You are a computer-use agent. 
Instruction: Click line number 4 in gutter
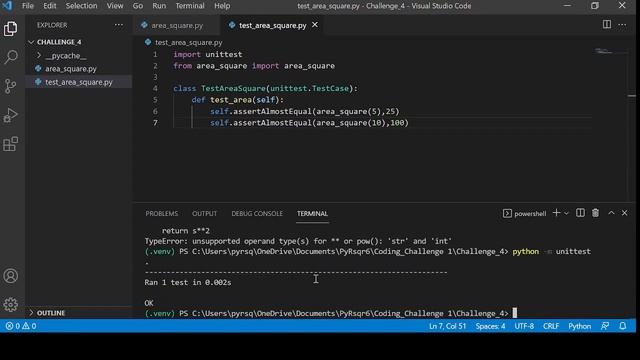click(155, 89)
